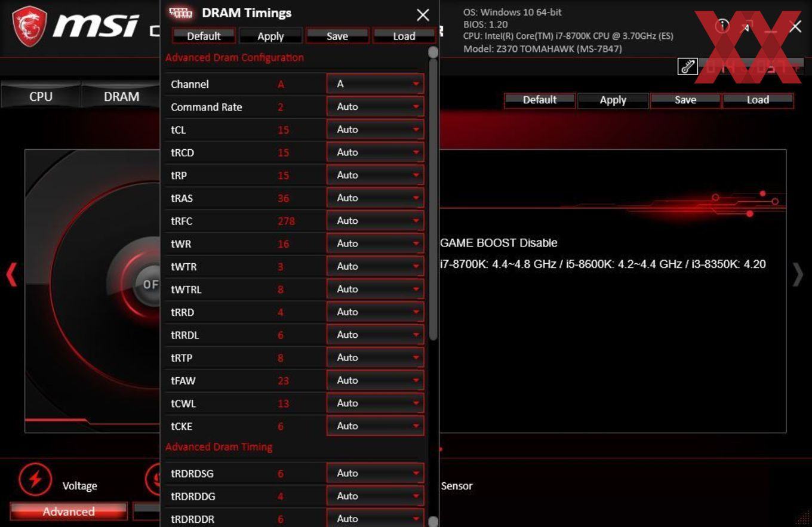Screen dimensions: 812x527
Task: Close the DRAM Timings dialog
Action: (423, 15)
